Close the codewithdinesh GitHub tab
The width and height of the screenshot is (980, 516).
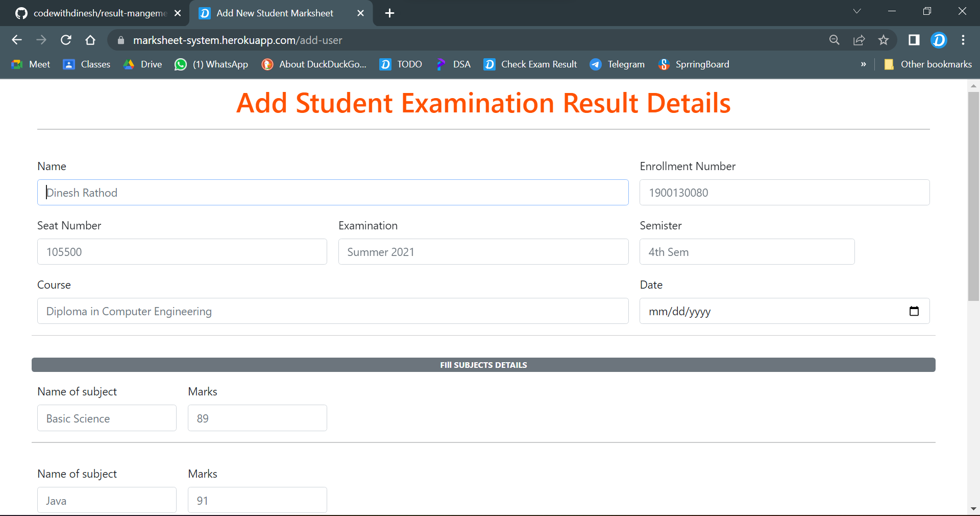178,13
